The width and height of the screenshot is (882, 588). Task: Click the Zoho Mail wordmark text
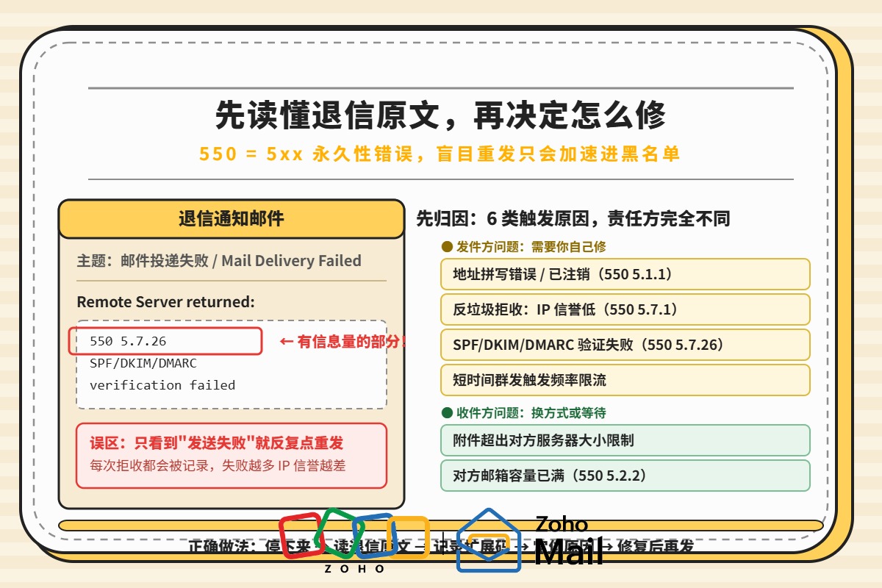pos(568,540)
